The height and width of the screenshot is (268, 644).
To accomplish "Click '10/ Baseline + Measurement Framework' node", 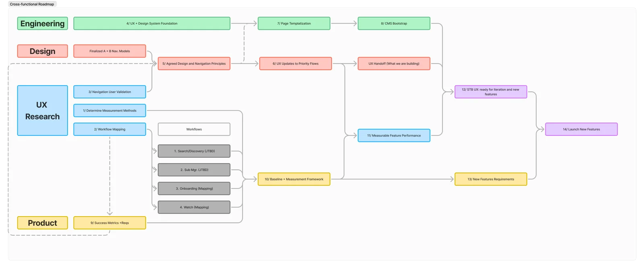I will tap(294, 179).
